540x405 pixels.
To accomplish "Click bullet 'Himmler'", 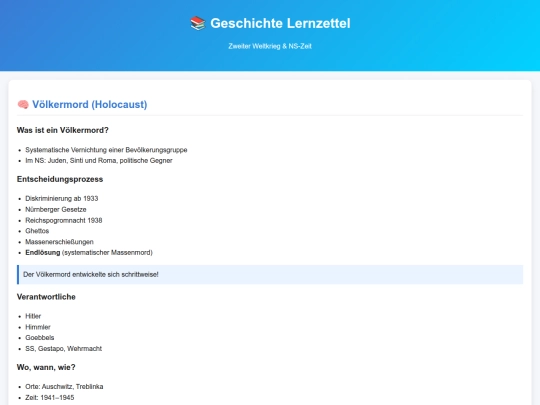I will click(x=38, y=327).
